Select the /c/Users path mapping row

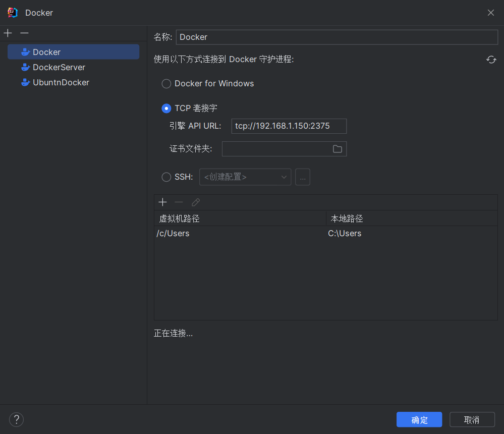pos(240,234)
